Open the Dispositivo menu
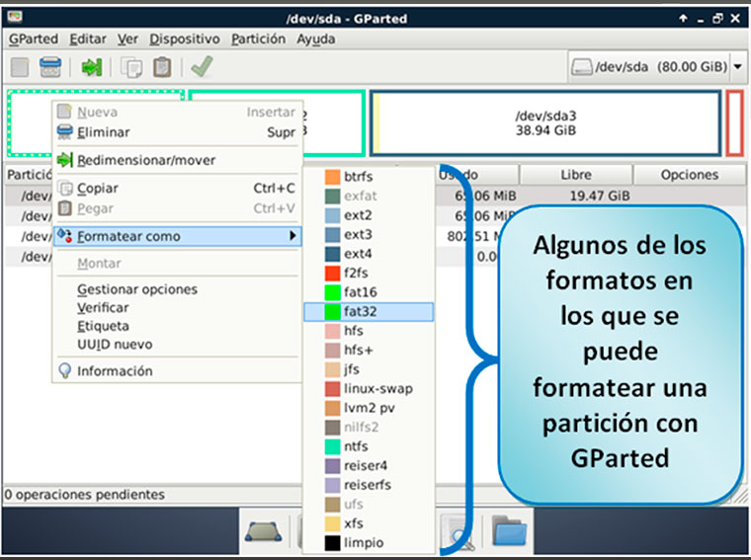The height and width of the screenshot is (560, 751). pyautogui.click(x=185, y=40)
